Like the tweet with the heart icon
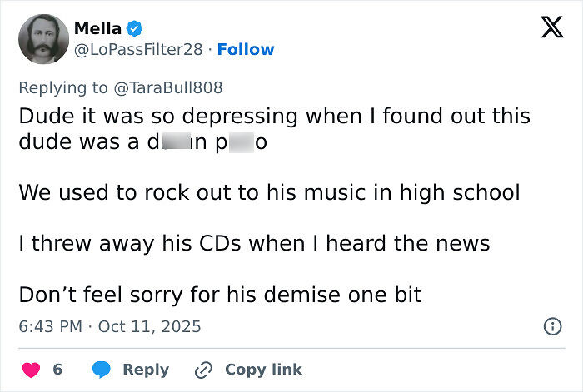The image size is (583, 392). click(x=30, y=369)
